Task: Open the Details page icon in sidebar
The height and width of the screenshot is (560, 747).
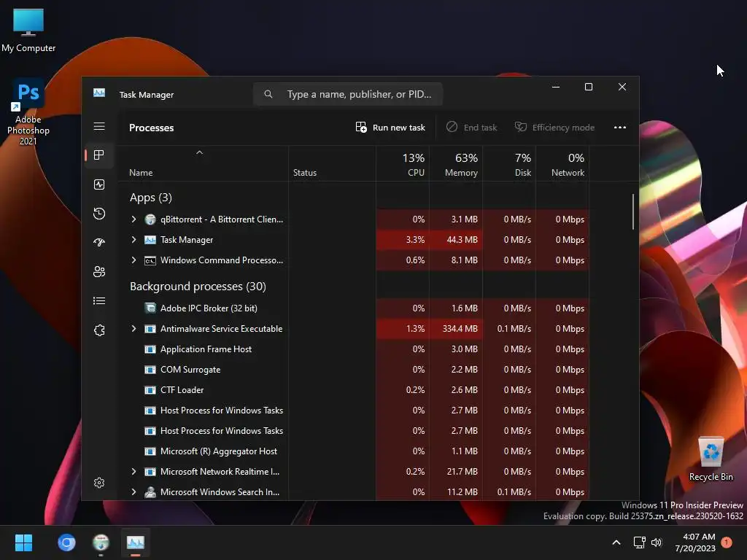Action: [x=99, y=300]
